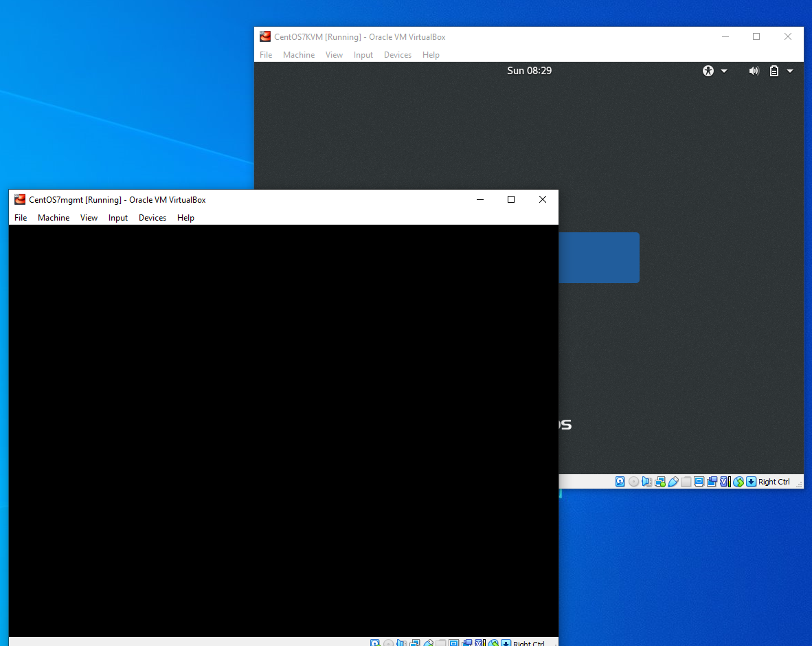The width and height of the screenshot is (812, 646).
Task: Maximize the CentOS7KVM window
Action: [756, 37]
